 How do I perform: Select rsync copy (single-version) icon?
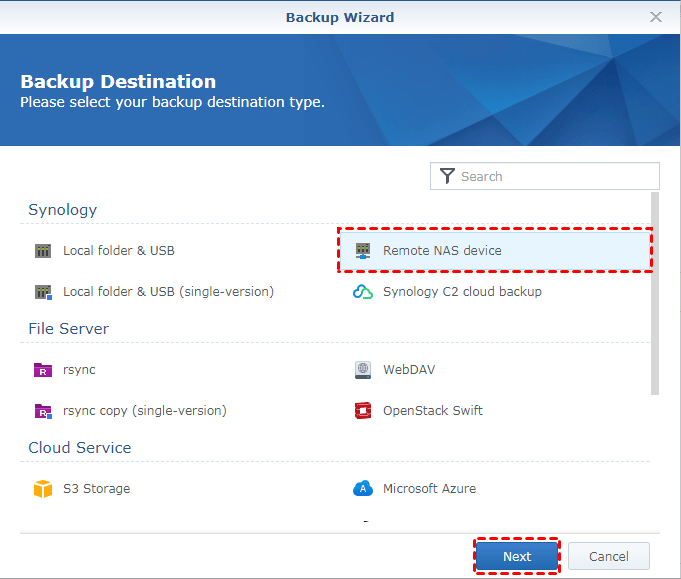(43, 411)
